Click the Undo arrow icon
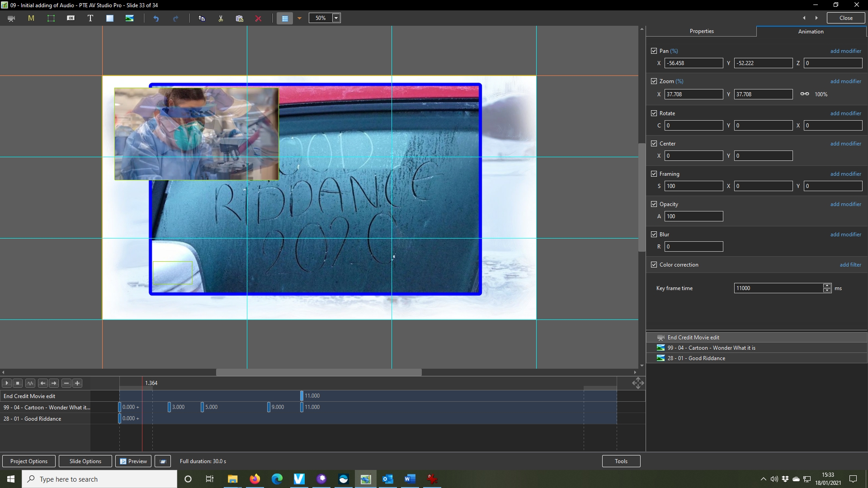868x488 pixels. coord(156,19)
